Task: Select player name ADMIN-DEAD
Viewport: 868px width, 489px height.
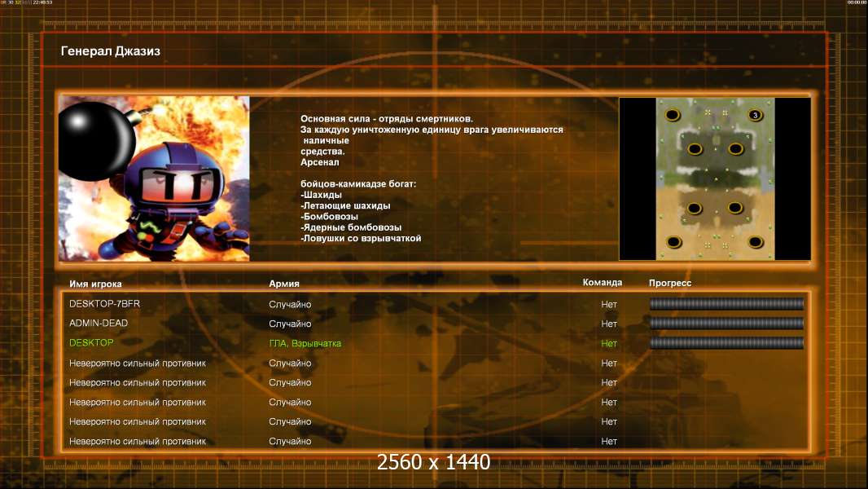Action: coord(99,323)
